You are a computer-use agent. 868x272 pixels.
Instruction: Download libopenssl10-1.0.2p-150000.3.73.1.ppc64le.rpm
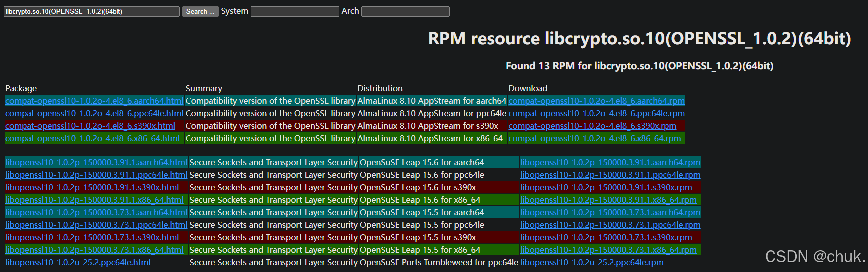[x=610, y=225]
